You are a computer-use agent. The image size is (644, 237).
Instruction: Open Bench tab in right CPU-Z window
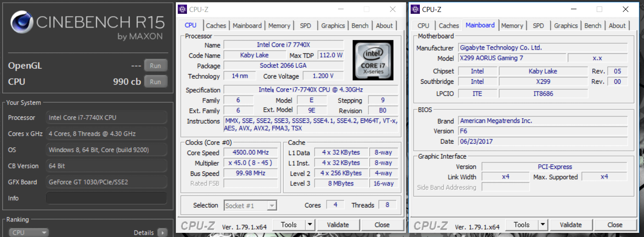[593, 26]
